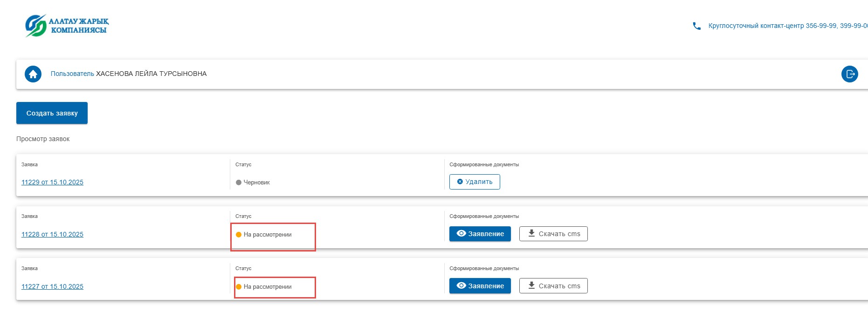
Task: Select username ХАСЕНОВА ЛЕЙЛА ТУРСЫНОВНА text
Action: (151, 74)
